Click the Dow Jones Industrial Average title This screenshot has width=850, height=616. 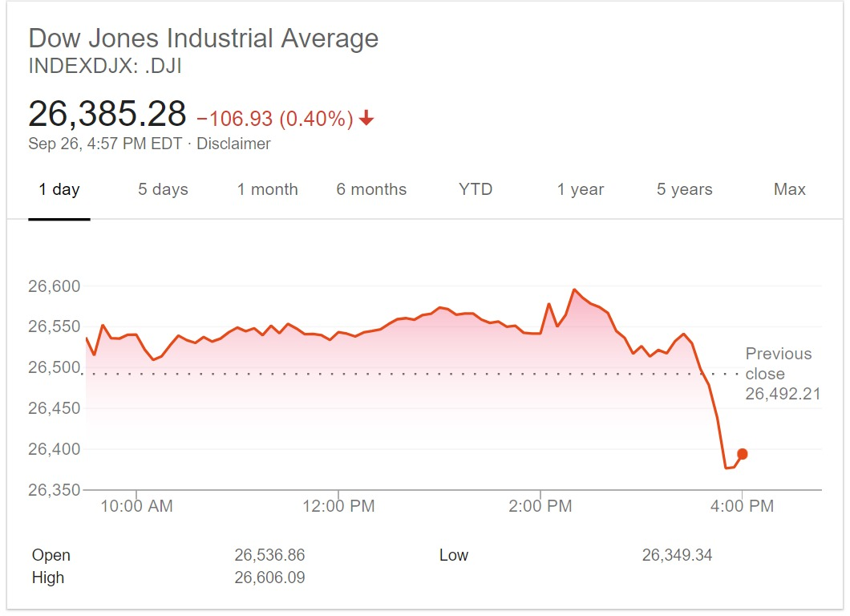pos(203,38)
